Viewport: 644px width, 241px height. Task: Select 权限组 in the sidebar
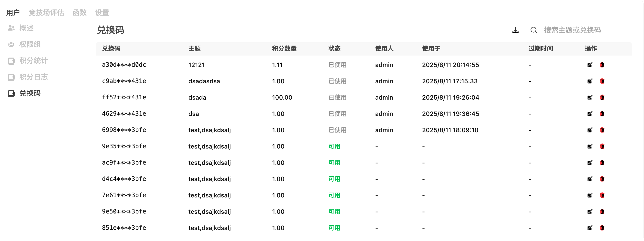click(30, 44)
